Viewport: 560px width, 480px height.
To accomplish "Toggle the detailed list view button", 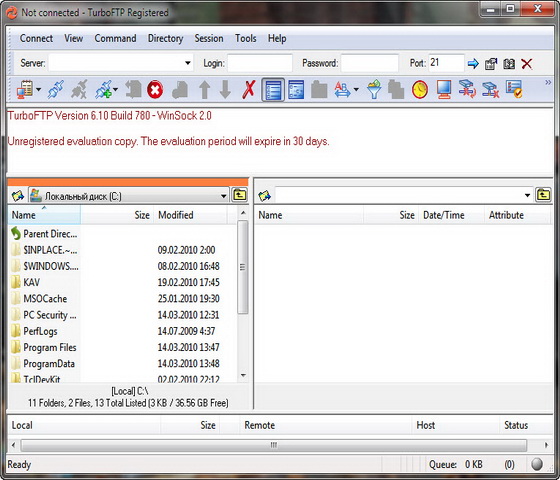I will click(x=273, y=90).
